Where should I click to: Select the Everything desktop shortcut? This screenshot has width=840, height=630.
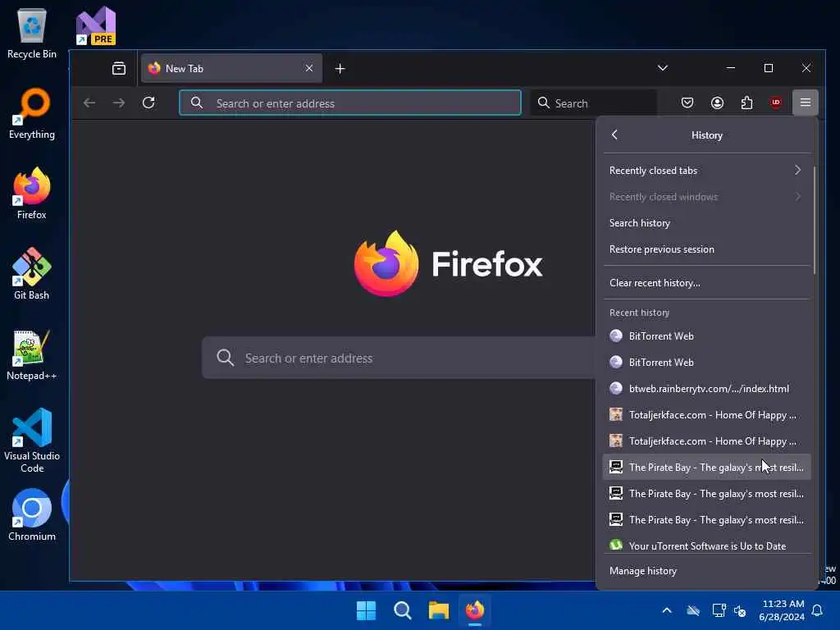coord(32,113)
